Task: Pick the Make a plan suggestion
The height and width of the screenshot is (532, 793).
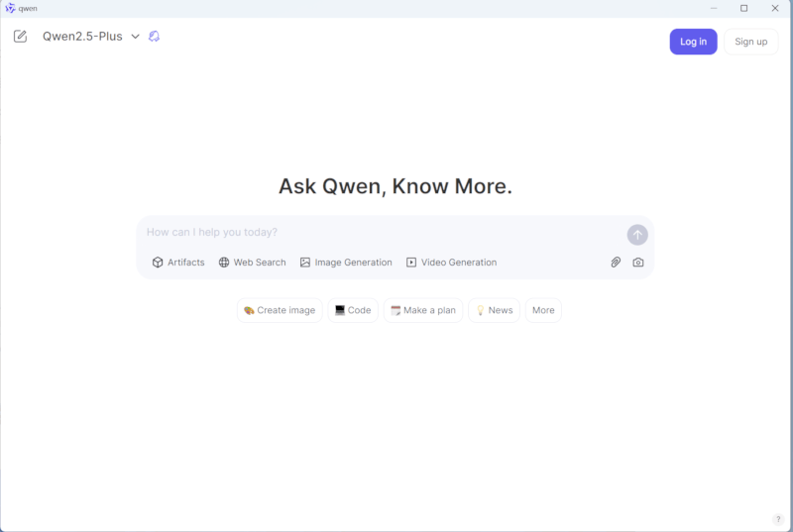Action: click(423, 310)
